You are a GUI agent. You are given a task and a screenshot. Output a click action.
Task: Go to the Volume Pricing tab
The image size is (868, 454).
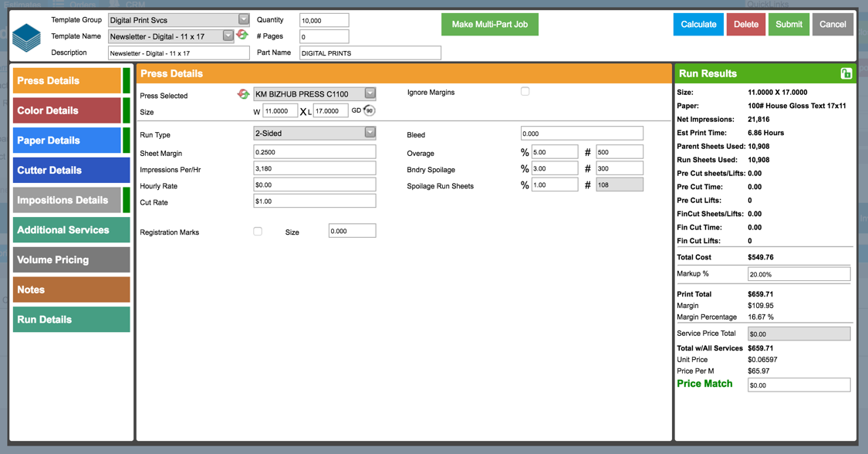[x=71, y=260]
